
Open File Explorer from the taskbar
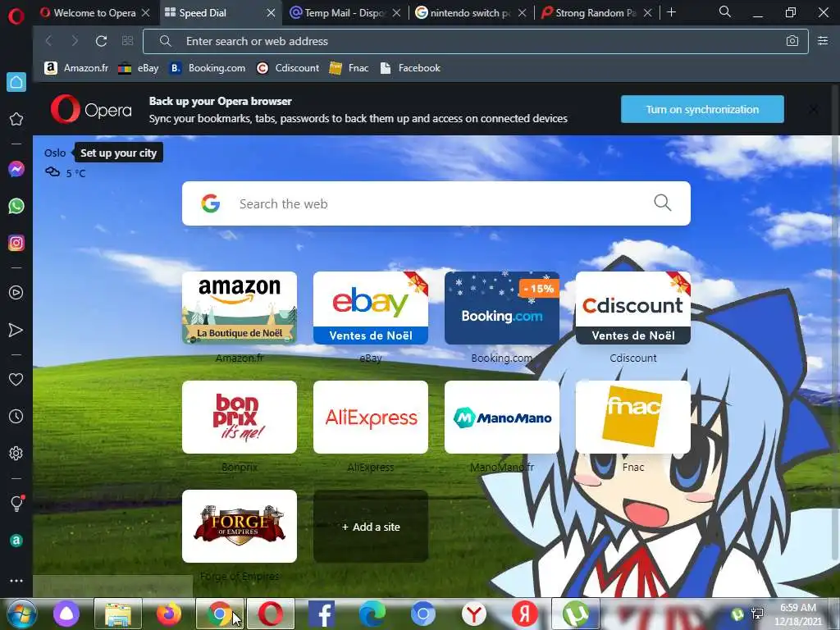(118, 614)
